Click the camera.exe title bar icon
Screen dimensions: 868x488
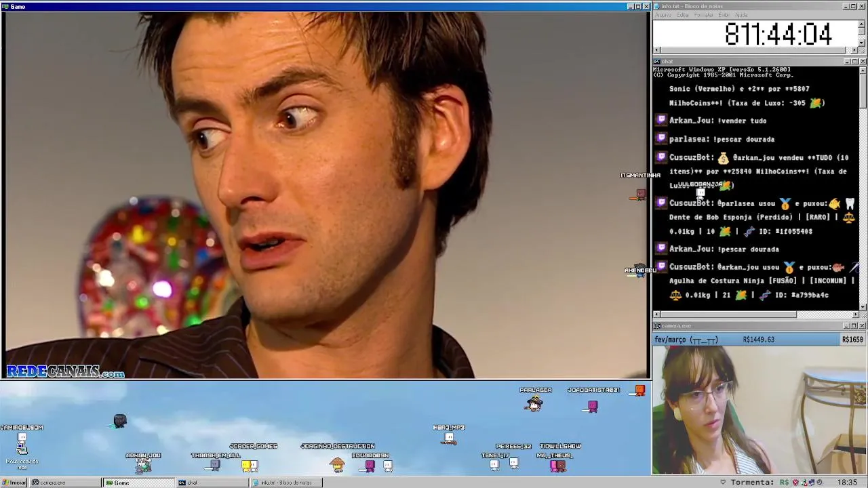pos(656,326)
